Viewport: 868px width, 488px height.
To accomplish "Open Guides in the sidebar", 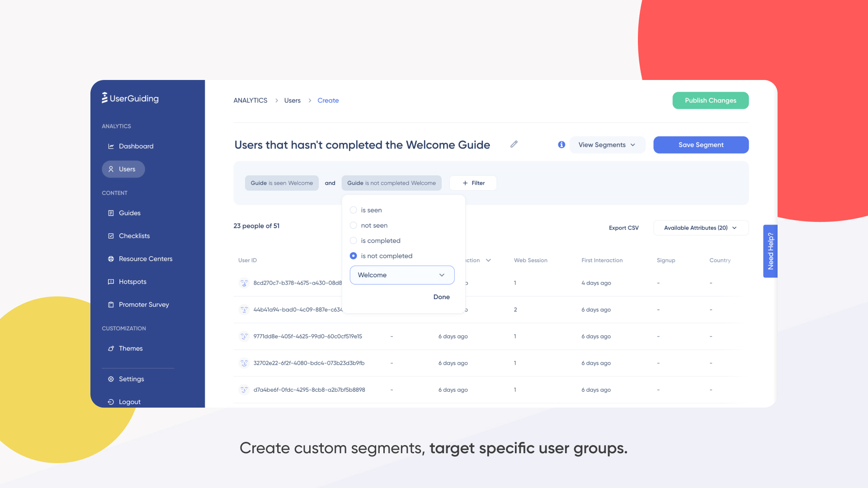I will [x=129, y=213].
